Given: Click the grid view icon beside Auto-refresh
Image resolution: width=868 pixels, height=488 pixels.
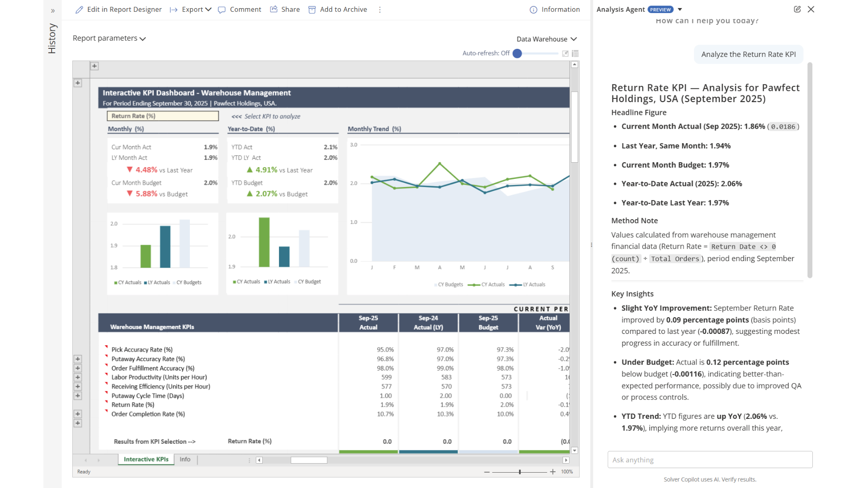Looking at the screenshot, I should coord(575,53).
